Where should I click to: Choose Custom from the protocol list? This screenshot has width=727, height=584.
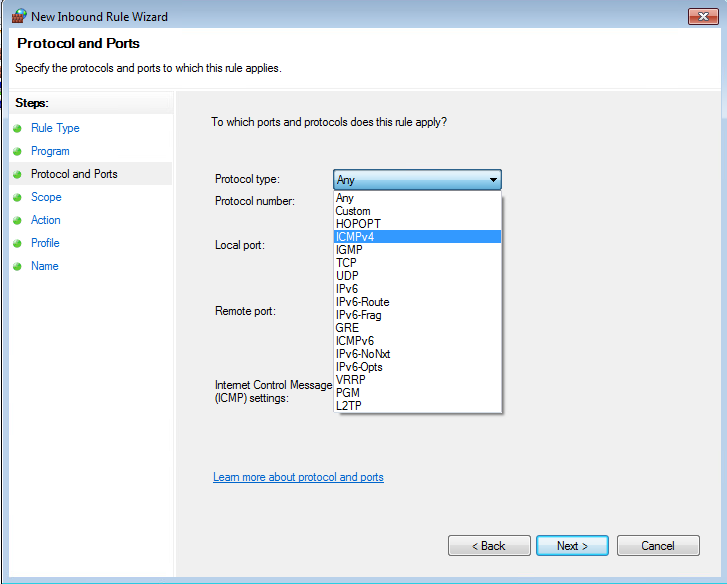[417, 211]
